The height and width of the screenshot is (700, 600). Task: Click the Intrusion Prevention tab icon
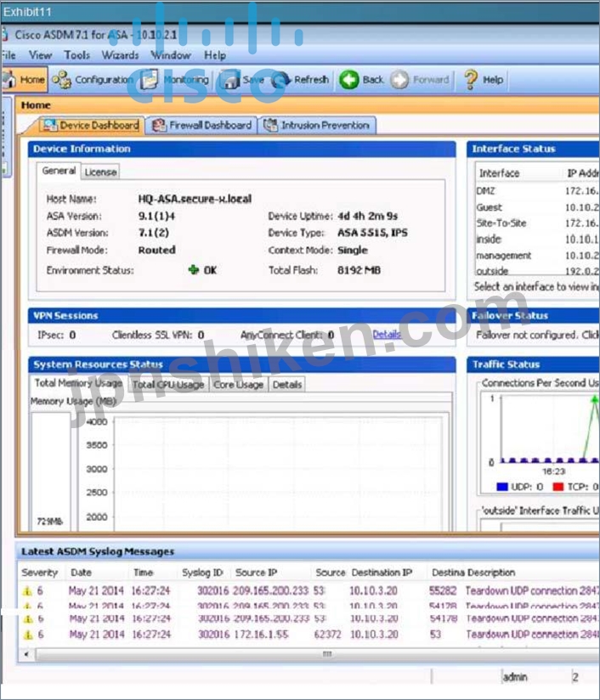click(x=271, y=125)
